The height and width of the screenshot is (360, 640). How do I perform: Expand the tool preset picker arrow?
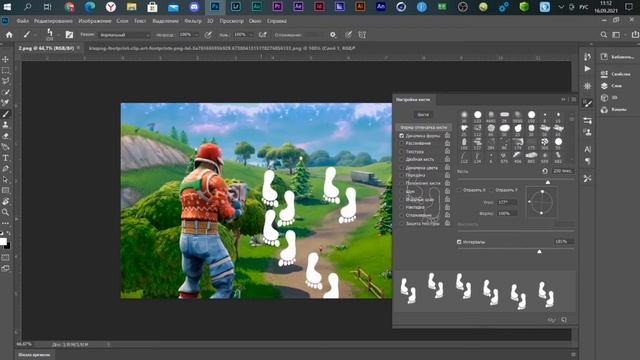[35, 36]
